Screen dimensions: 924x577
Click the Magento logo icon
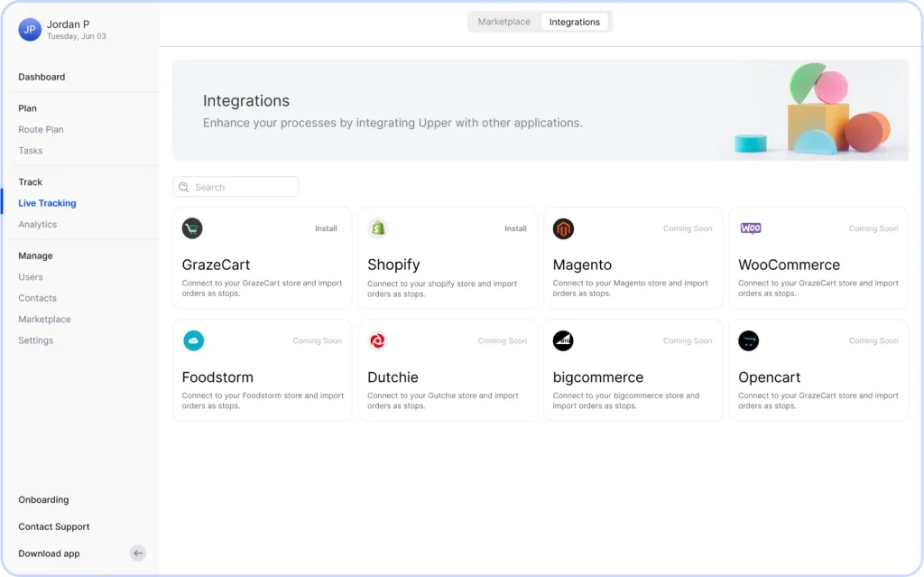click(563, 228)
